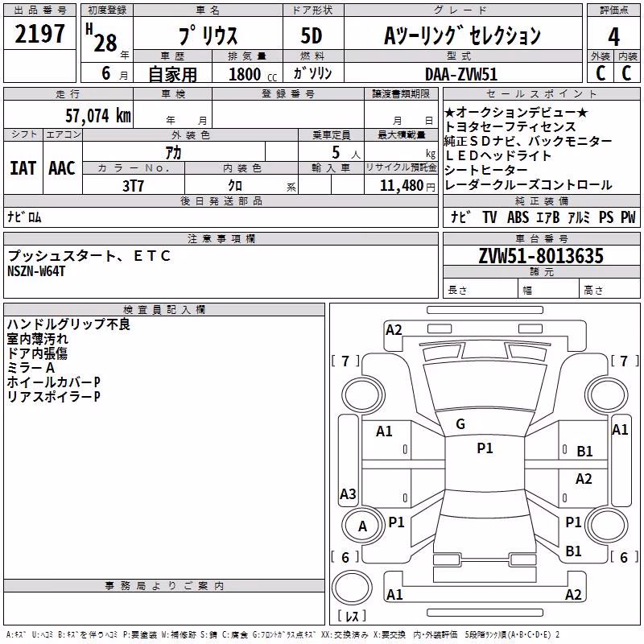The height and width of the screenshot is (644, 644).
Task: Click the "エアB" equipment entry
Action: pyautogui.click(x=548, y=217)
